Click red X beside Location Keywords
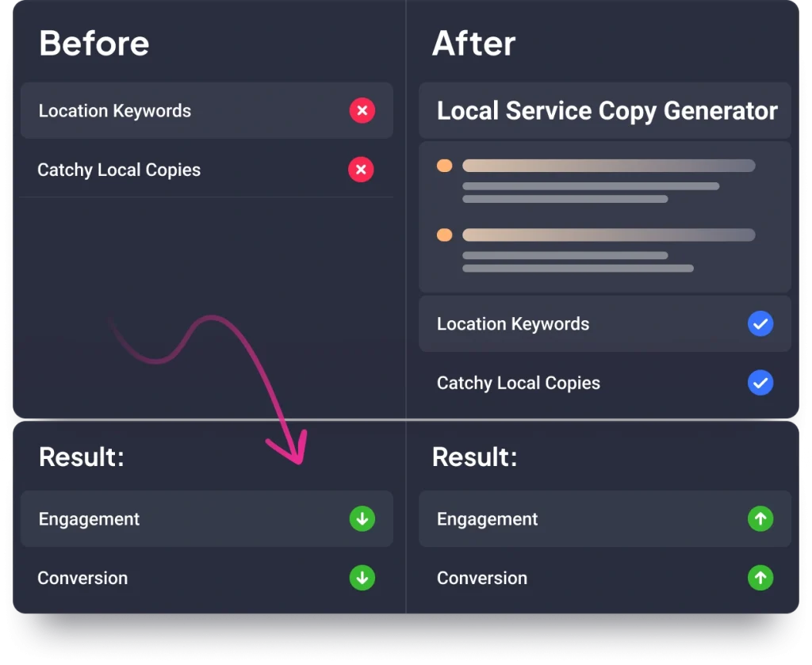The image size is (812, 665). [362, 110]
